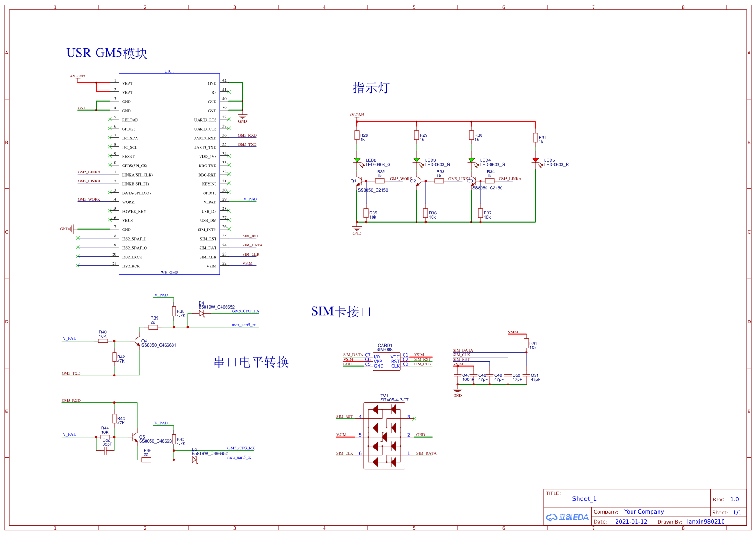Click the Drawn By lanxin980210 field
Screen dimensions: 756x535
click(705, 521)
